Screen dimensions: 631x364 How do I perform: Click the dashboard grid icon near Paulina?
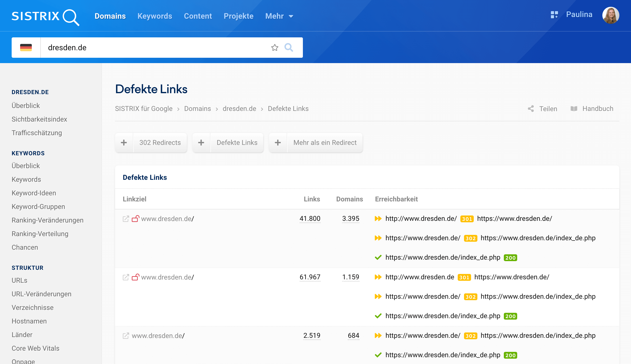pos(554,15)
